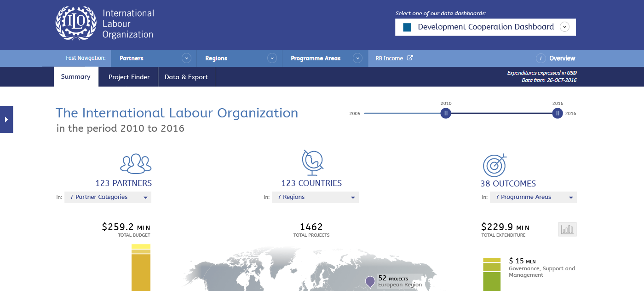Image resolution: width=644 pixels, height=291 pixels.
Task: Open the 7 Regions dropdown
Action: pyautogui.click(x=316, y=197)
